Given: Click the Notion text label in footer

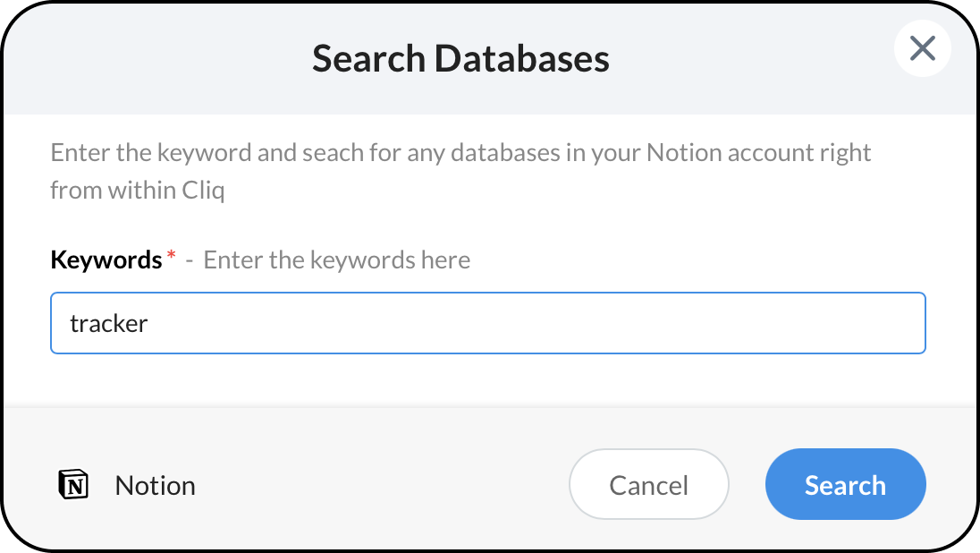Looking at the screenshot, I should [155, 485].
